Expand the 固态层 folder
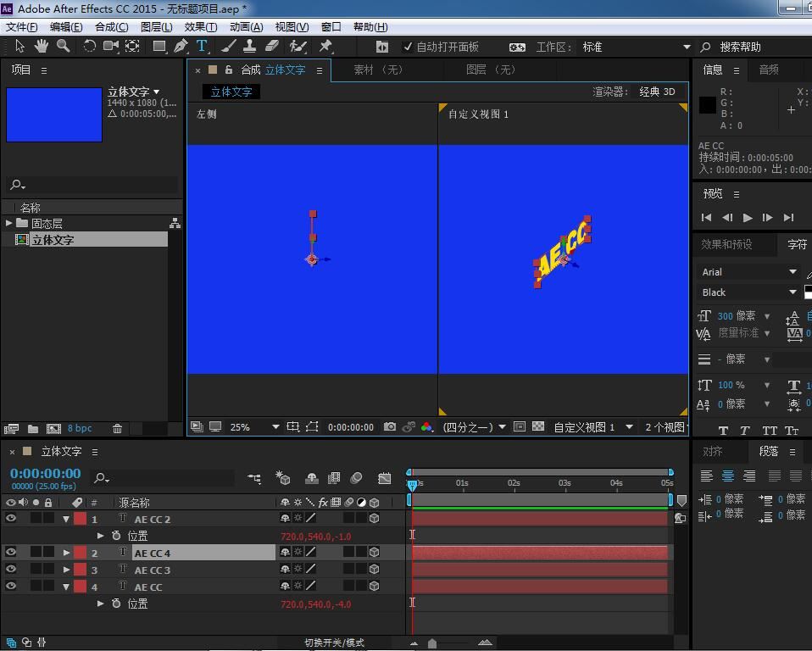This screenshot has width=812, height=651. click(x=8, y=223)
